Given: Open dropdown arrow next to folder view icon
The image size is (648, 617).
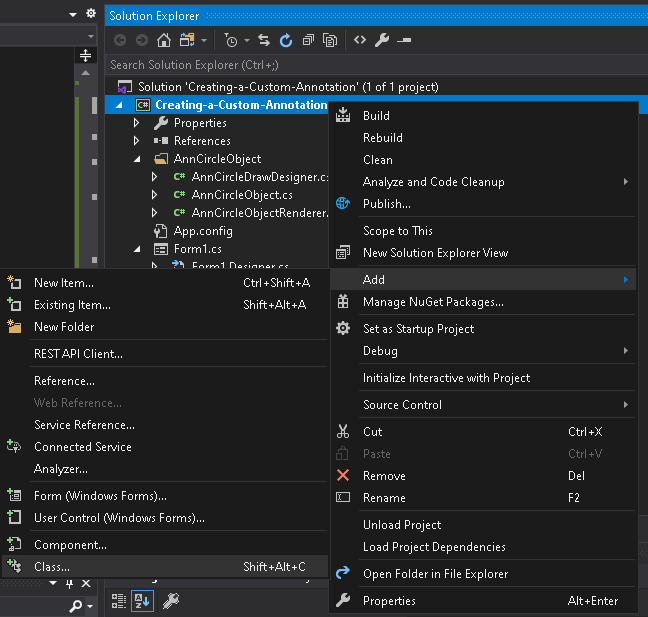Looking at the screenshot, I should point(204,40).
